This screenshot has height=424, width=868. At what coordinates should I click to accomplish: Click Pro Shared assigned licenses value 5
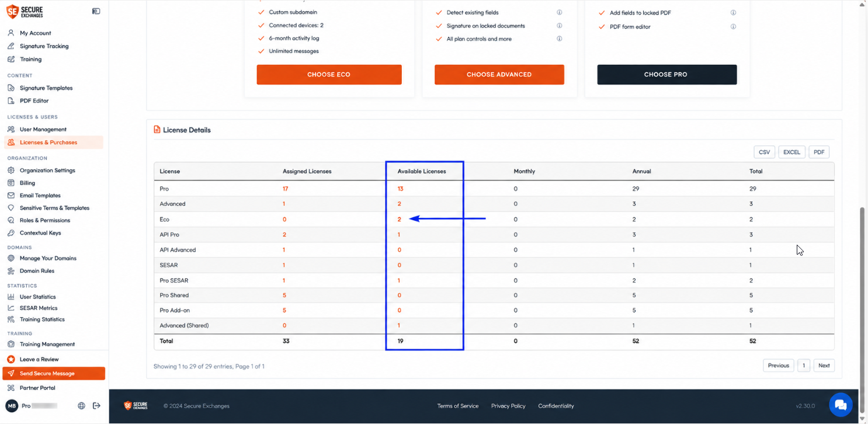(284, 295)
